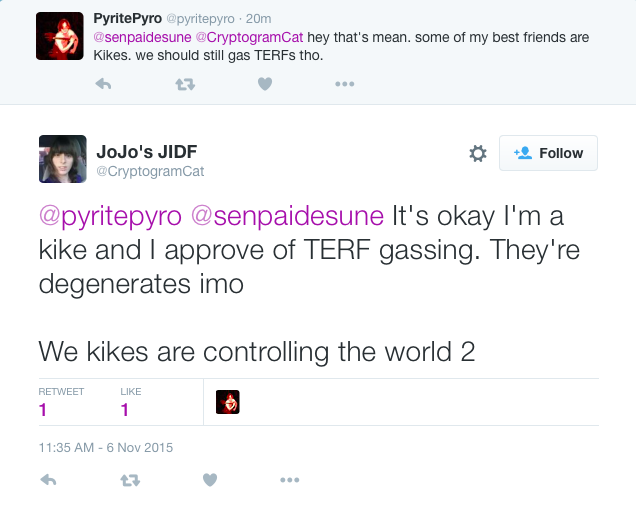
Task: Expand the ellipsis menu below the 11:35 AM timestamp
Action: [x=289, y=480]
